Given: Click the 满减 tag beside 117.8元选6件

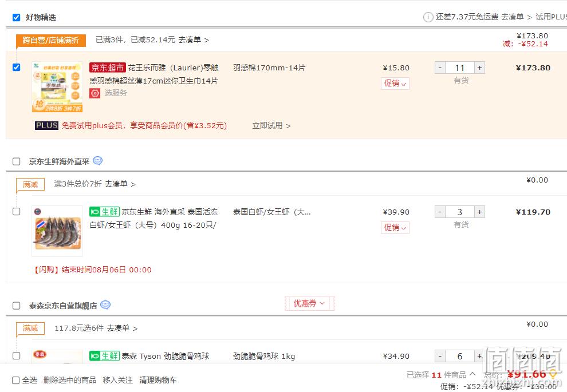Looking at the screenshot, I should point(30,328).
